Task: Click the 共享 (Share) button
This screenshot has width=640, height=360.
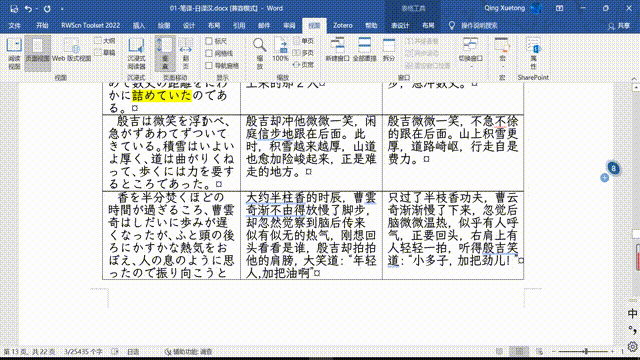Action: click(619, 26)
